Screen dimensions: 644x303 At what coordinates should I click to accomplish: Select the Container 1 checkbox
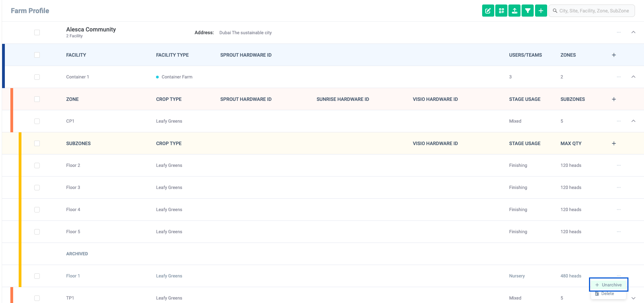(x=37, y=77)
